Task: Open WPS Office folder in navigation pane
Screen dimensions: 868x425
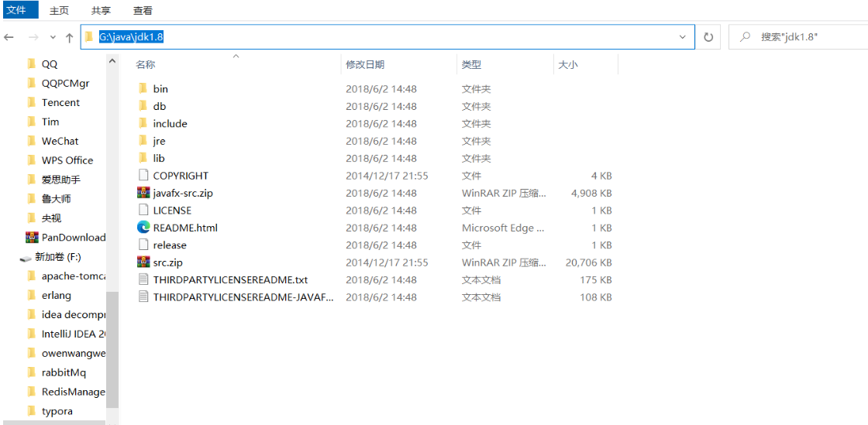Action: coord(67,161)
